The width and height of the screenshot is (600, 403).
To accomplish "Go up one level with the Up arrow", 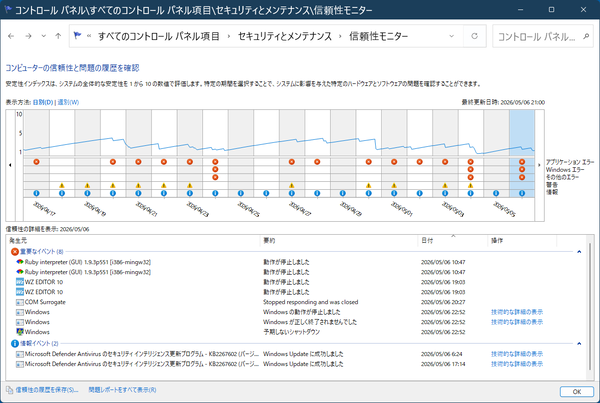I will pos(58,36).
